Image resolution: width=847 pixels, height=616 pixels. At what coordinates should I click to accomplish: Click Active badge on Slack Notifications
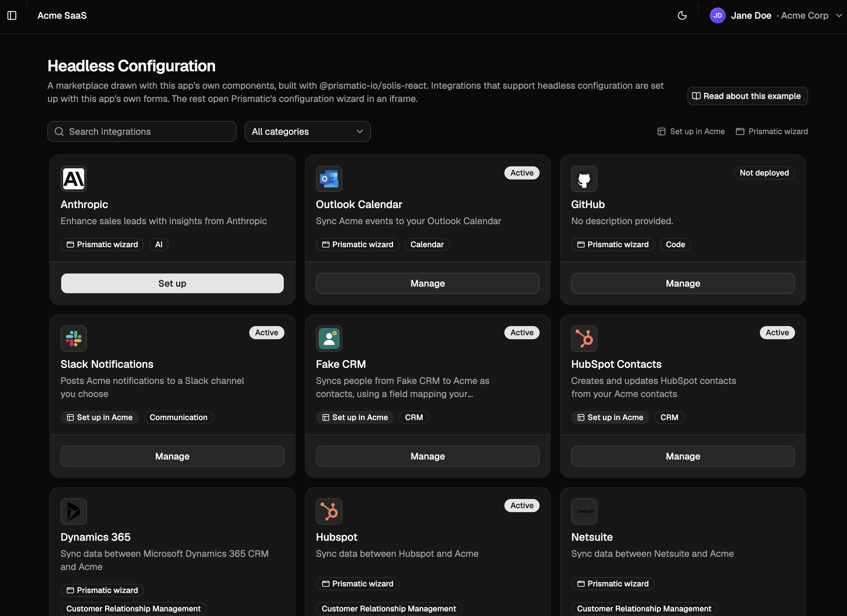click(267, 333)
